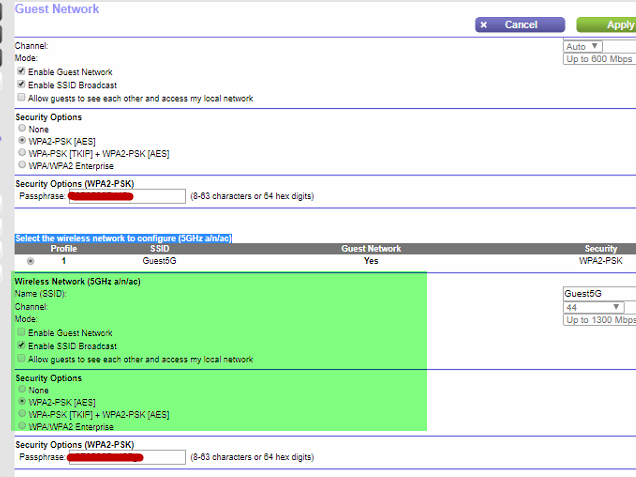This screenshot has height=477, width=636.
Task: Open the 'Up to 1300 Mbps' mode dropdown
Action: 600,320
